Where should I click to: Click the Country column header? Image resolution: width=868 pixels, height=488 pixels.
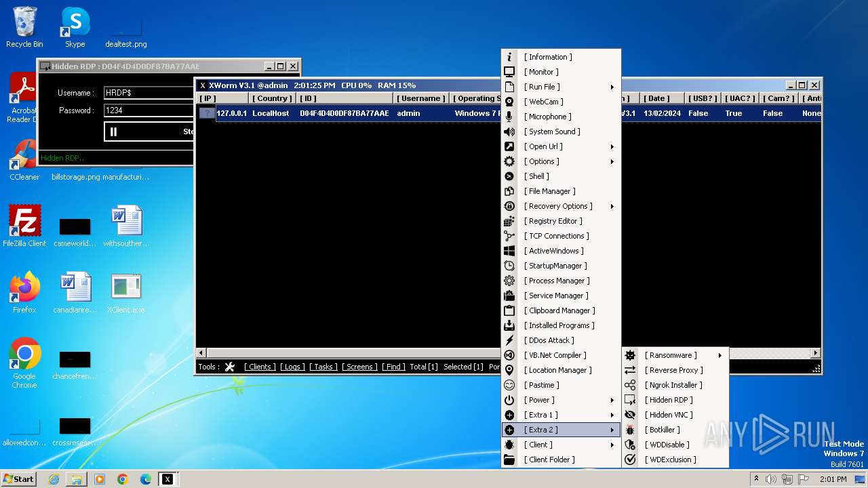271,98
